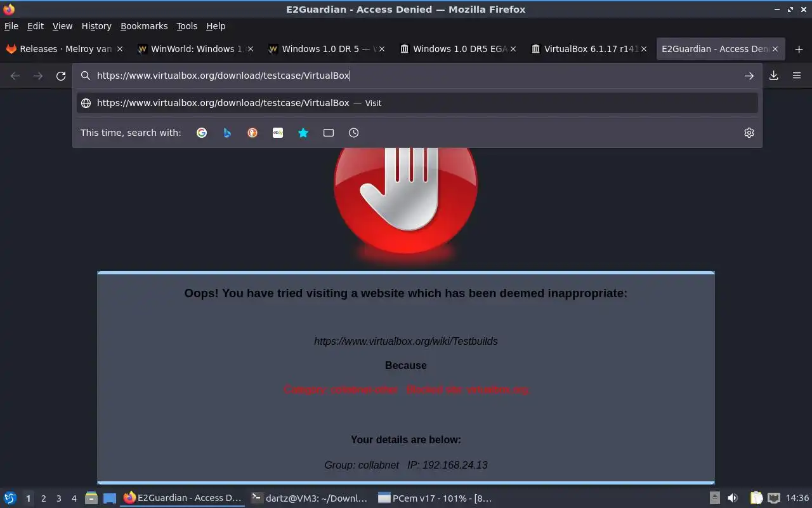Click blocked URL text virtualbox.org/wiki/Testbuilds

click(x=406, y=341)
